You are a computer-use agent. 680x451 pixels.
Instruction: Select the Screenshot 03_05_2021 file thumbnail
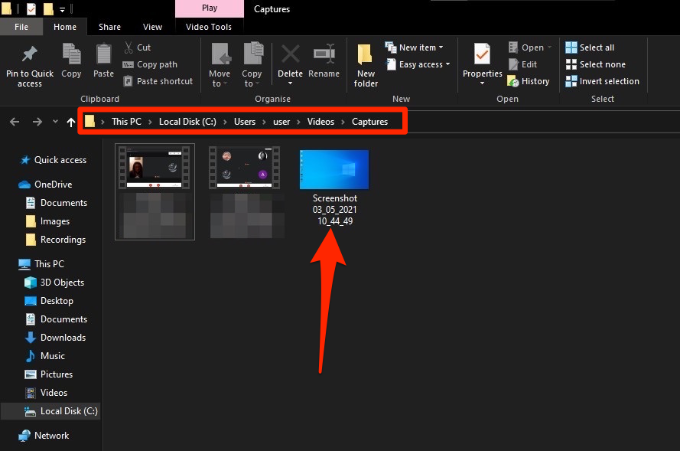(334, 170)
